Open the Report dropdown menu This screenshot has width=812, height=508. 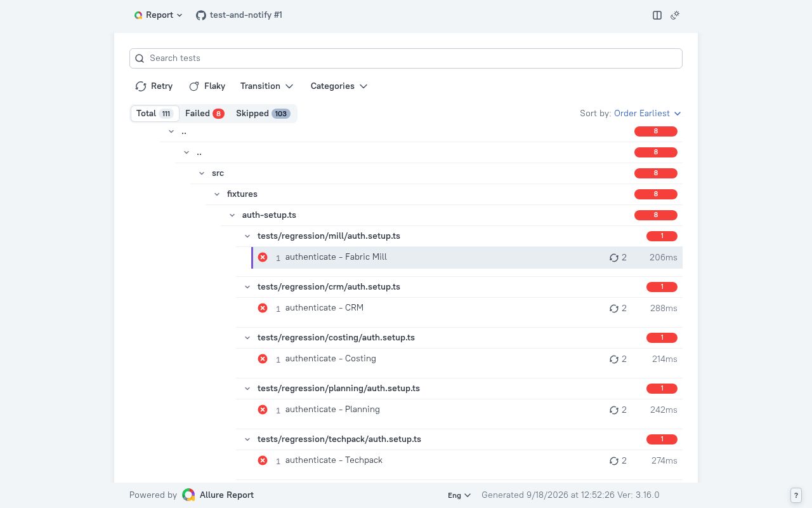pyautogui.click(x=159, y=15)
